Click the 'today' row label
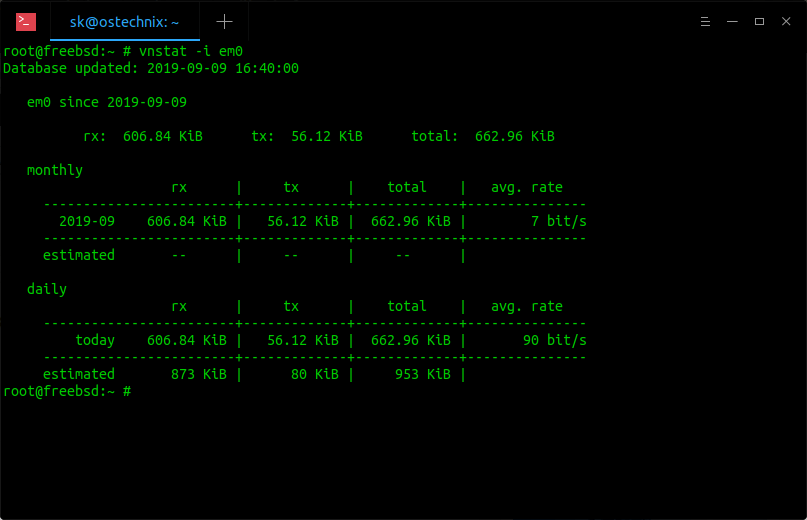807x520 pixels. tap(95, 340)
